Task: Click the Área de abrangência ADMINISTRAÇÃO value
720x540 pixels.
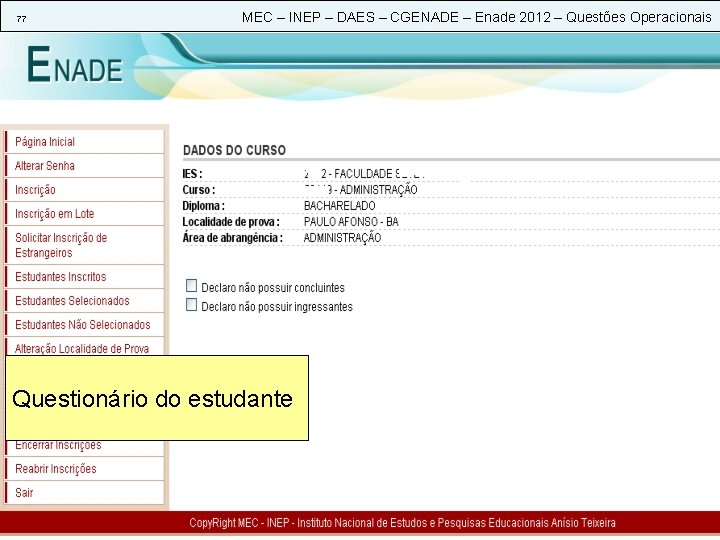Action: coord(342,238)
